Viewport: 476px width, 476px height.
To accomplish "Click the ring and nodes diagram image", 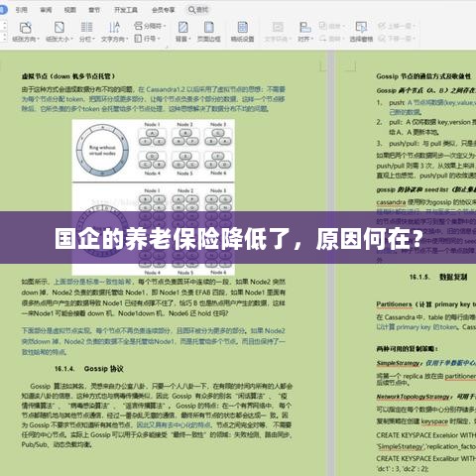I will [154, 197].
